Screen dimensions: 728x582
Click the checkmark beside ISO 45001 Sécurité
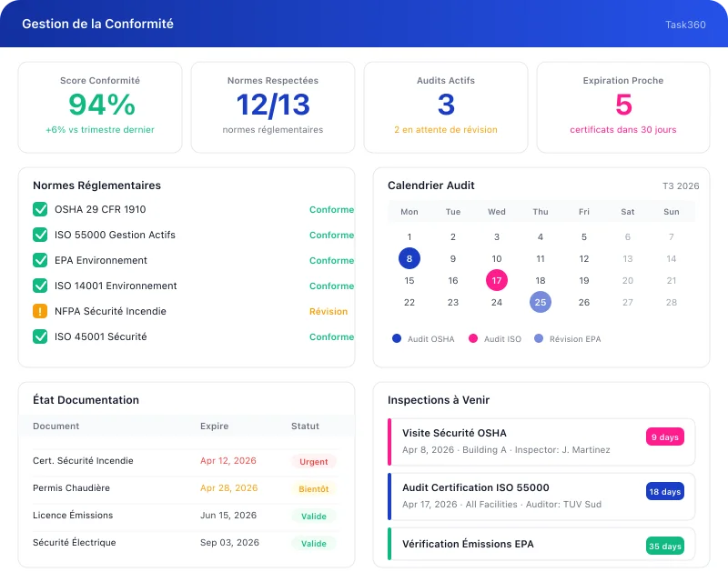[x=38, y=336]
